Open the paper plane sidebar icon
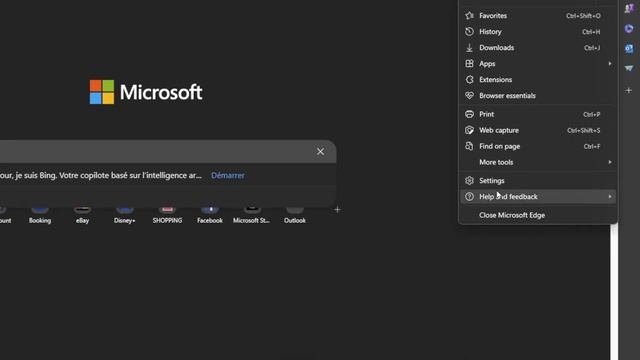640x360 pixels. coord(629,68)
